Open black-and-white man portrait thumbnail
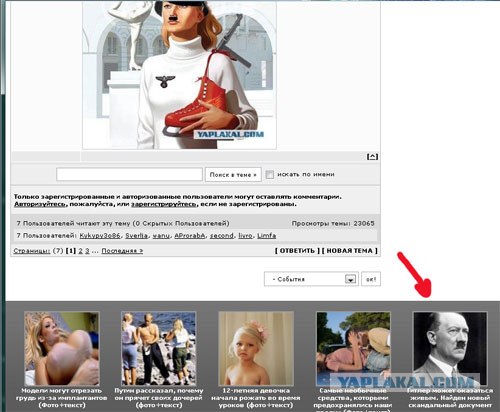This screenshot has width=500, height=412. click(450, 349)
